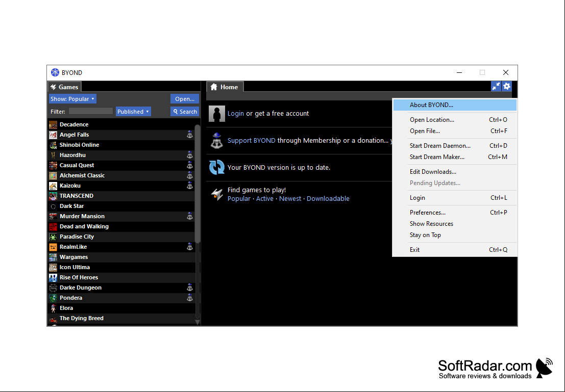Viewport: 565px width, 392px height.
Task: Click the Dead and Walking game icon
Action: [53, 227]
